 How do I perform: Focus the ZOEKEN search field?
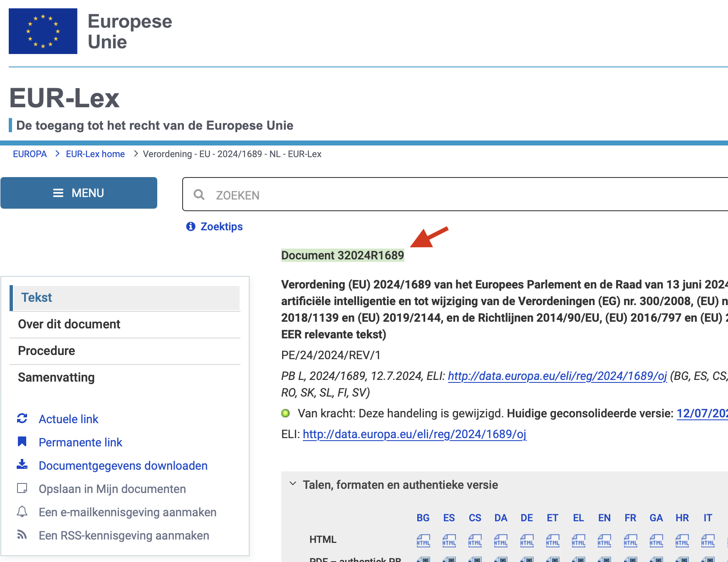(x=456, y=195)
